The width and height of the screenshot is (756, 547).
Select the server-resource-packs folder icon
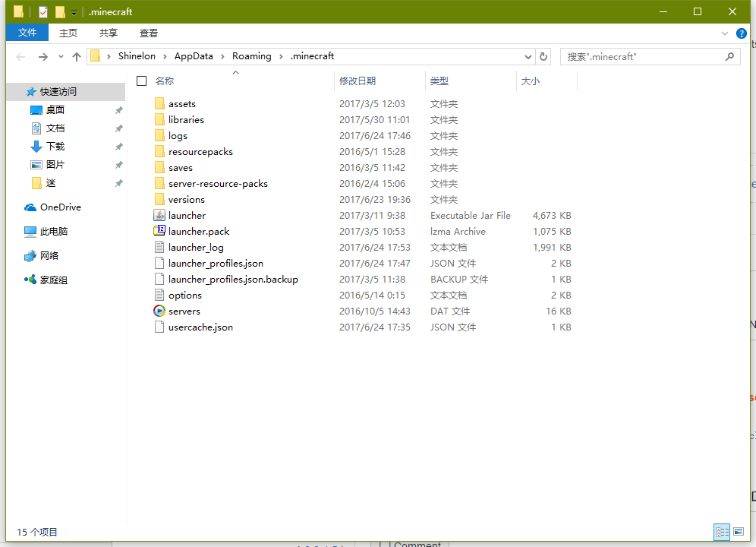[159, 183]
